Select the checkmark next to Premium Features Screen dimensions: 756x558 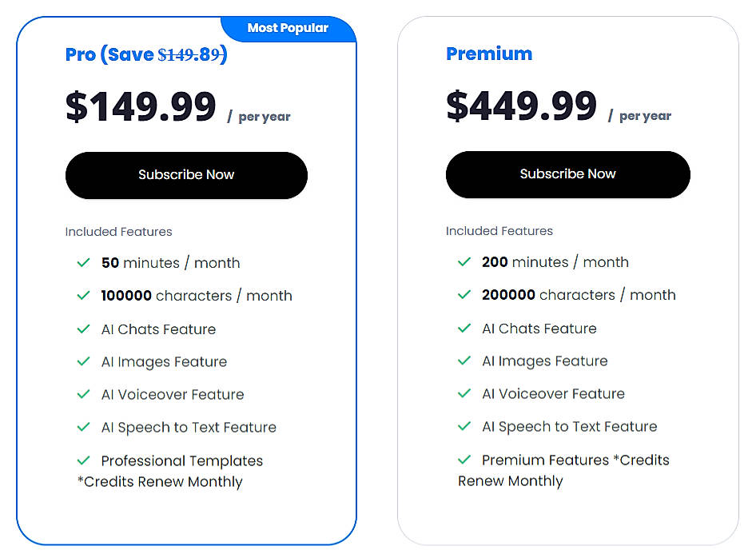464,460
